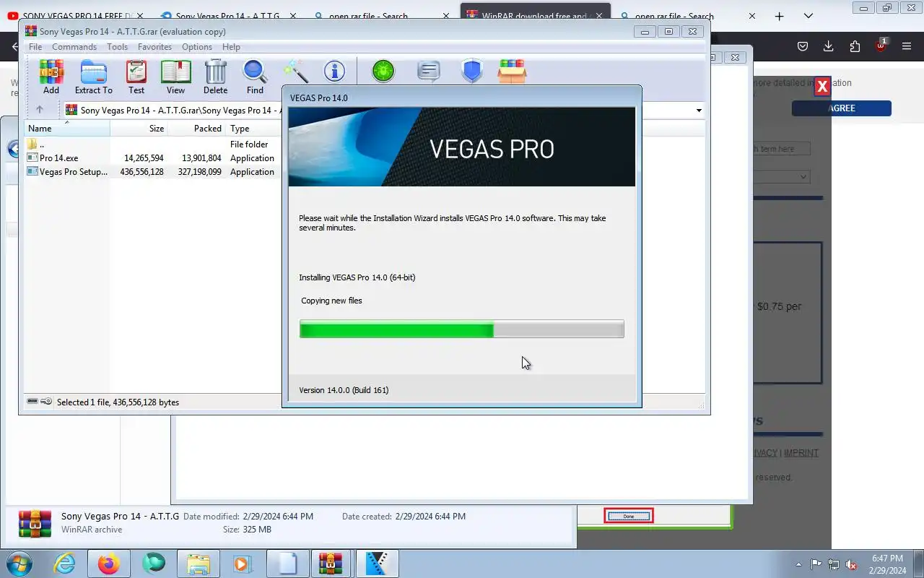924x578 pixels.
Task: Select the parent folder '..' row
Action: [152, 144]
